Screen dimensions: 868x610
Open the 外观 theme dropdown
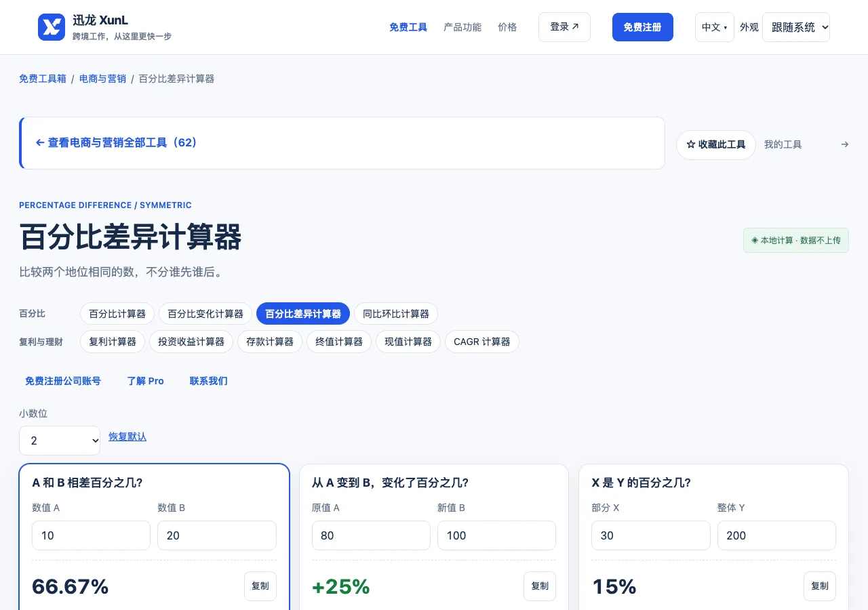pos(796,27)
